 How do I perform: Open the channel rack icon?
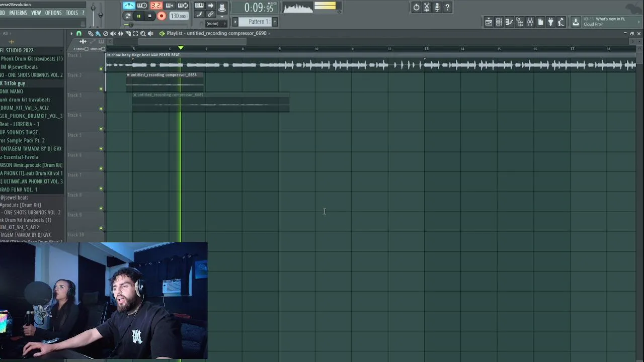499,22
